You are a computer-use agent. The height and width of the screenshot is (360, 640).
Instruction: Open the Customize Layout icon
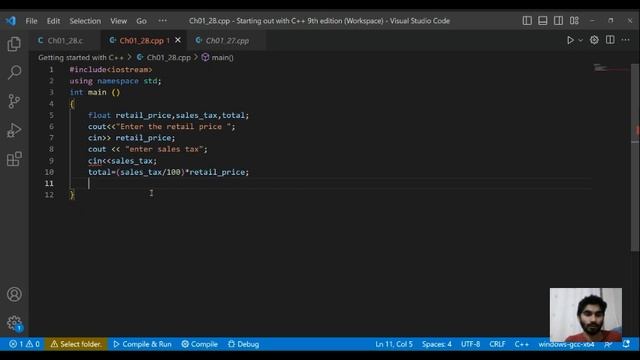pyautogui.click(x=574, y=20)
